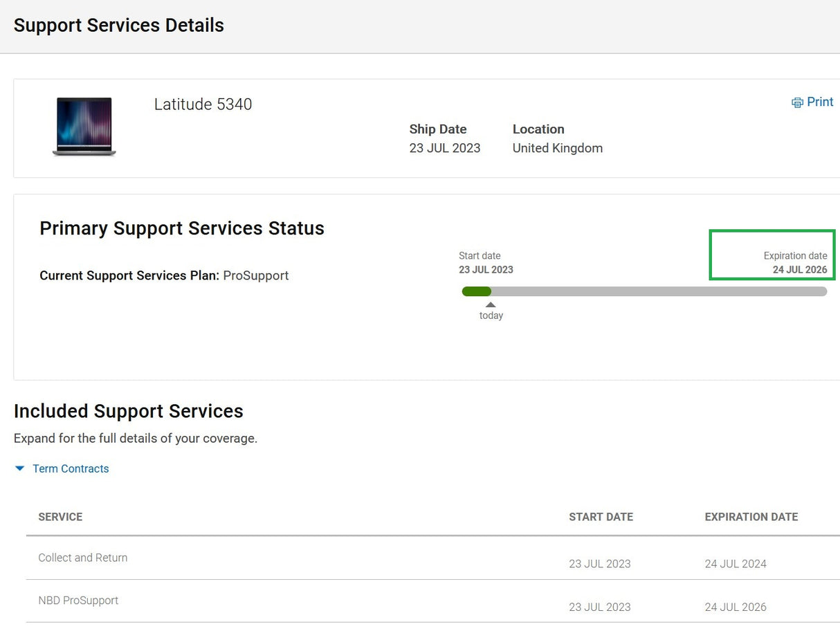Click the ProSupport current plan name
The image size is (840, 631).
(x=255, y=275)
